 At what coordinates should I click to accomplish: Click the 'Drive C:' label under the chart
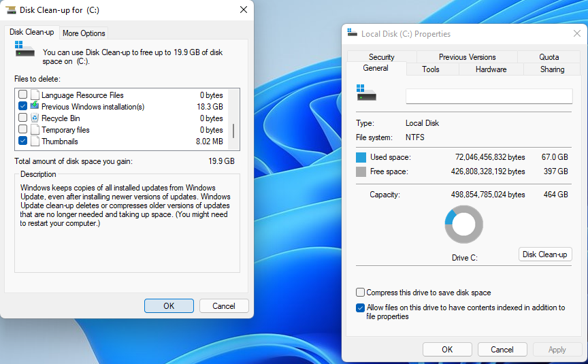coord(465,258)
